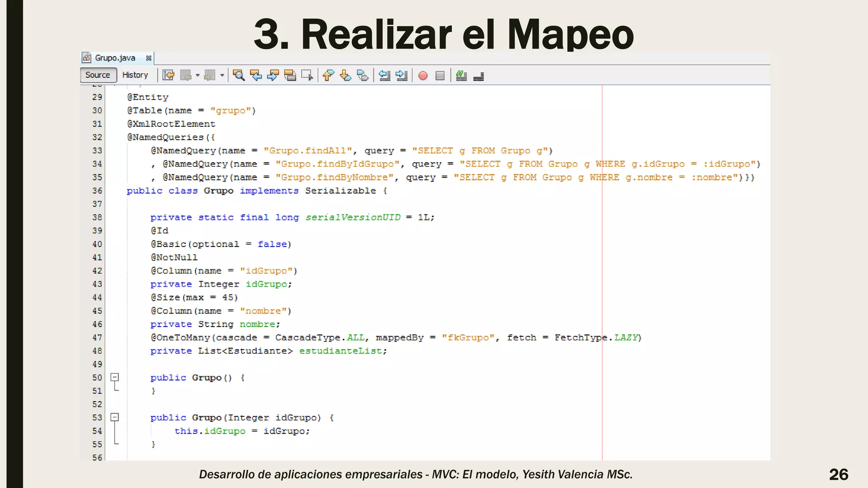Click FetchType.LAZY in line 47

[596, 338]
